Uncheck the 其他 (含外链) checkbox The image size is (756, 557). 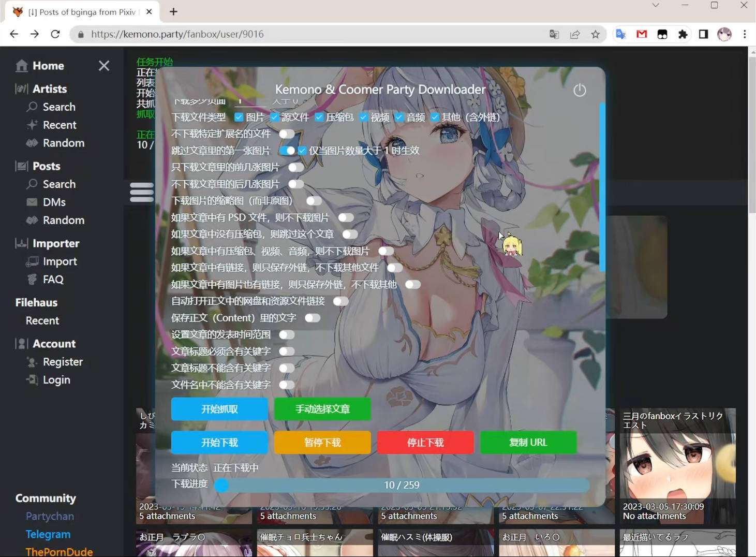tap(435, 117)
